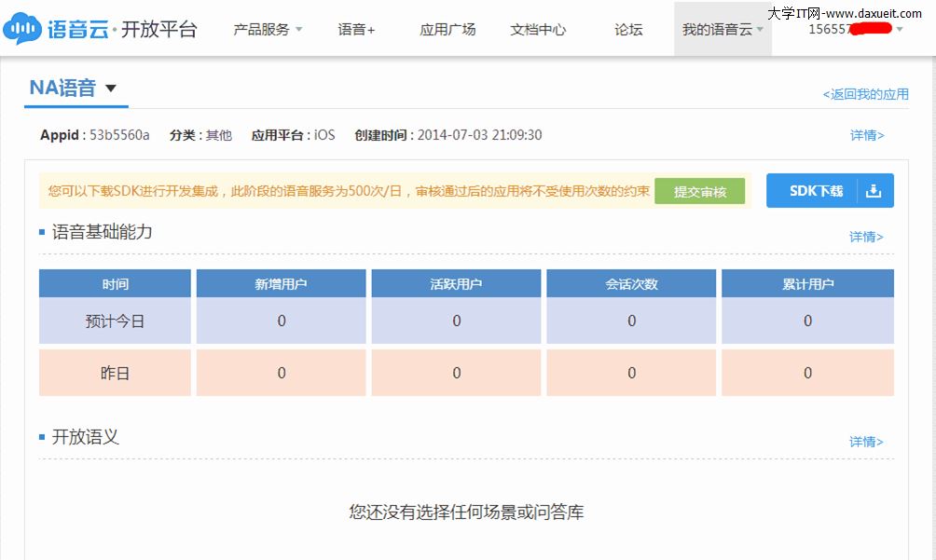Open 详情> link beside app info row

[866, 135]
